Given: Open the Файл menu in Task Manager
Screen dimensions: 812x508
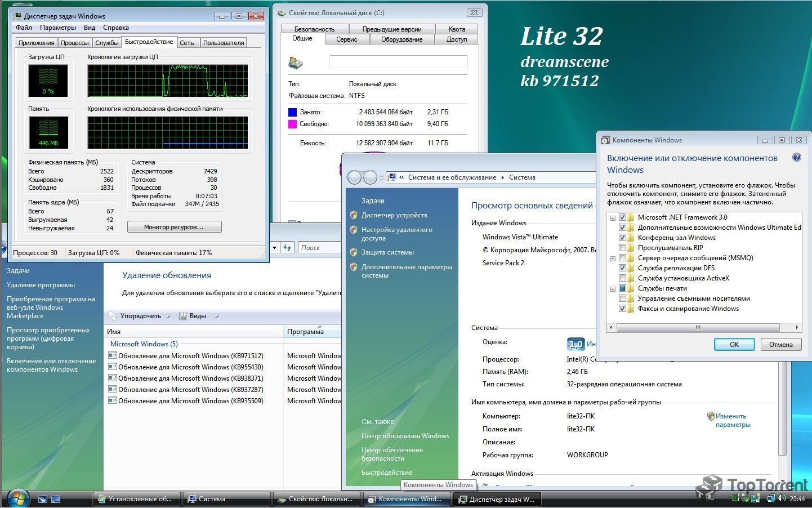Looking at the screenshot, I should 24,28.
